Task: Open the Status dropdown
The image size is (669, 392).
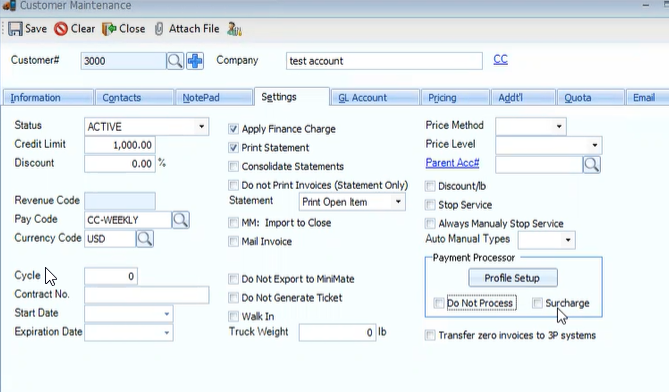Action: pos(201,127)
